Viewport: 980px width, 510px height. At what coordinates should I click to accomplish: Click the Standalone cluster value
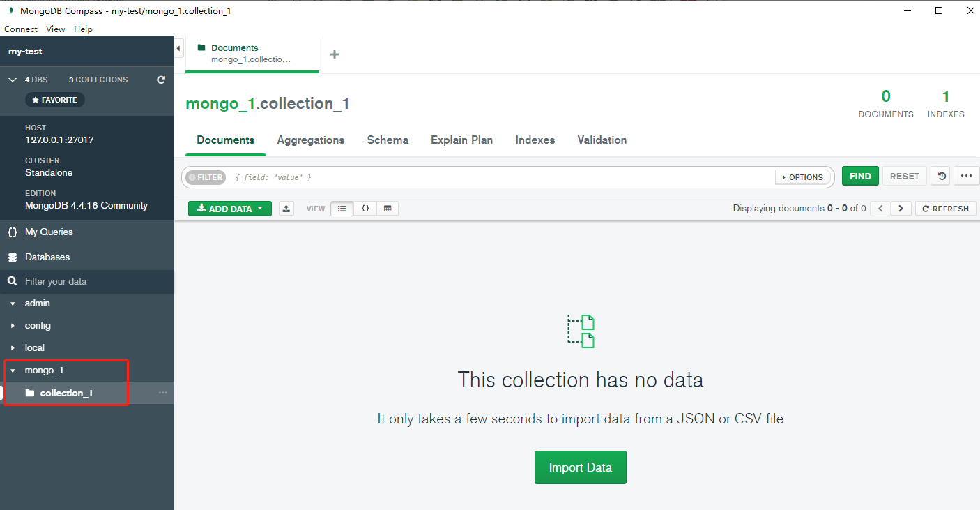coord(49,173)
